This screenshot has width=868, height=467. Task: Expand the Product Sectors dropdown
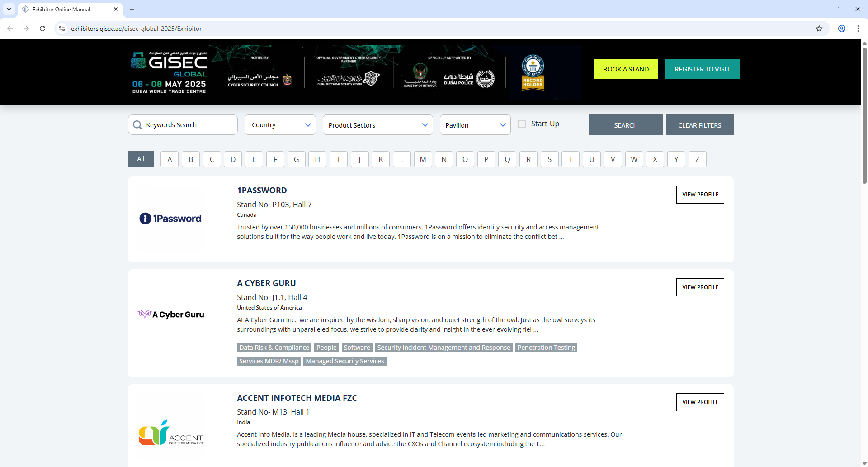coord(378,124)
